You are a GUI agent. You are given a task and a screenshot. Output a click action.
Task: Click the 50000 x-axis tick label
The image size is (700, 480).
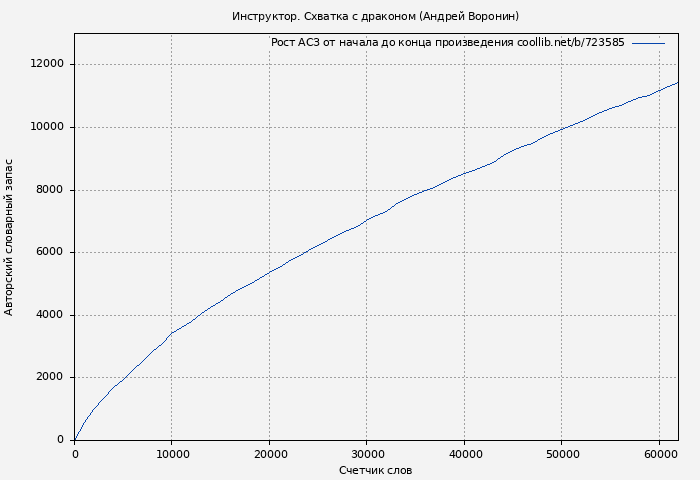pyautogui.click(x=561, y=454)
